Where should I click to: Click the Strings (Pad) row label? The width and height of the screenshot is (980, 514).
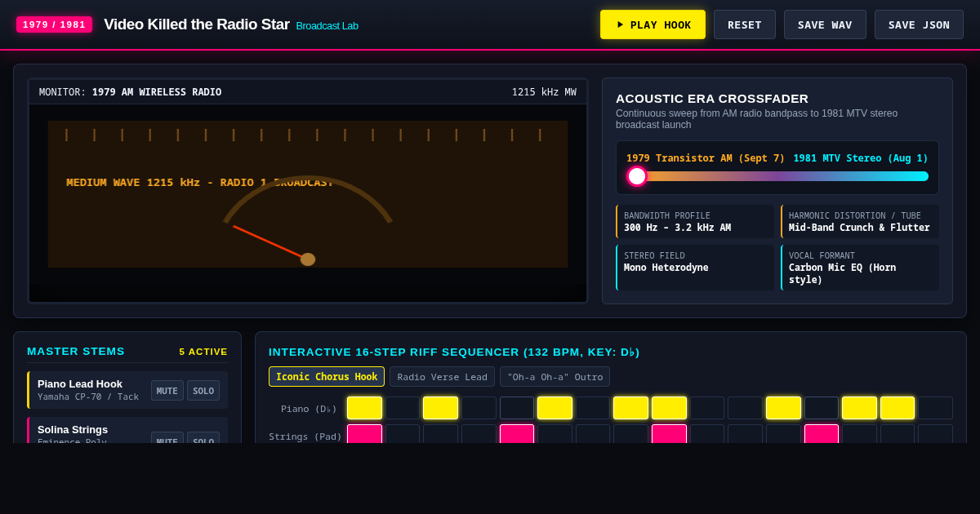click(305, 436)
